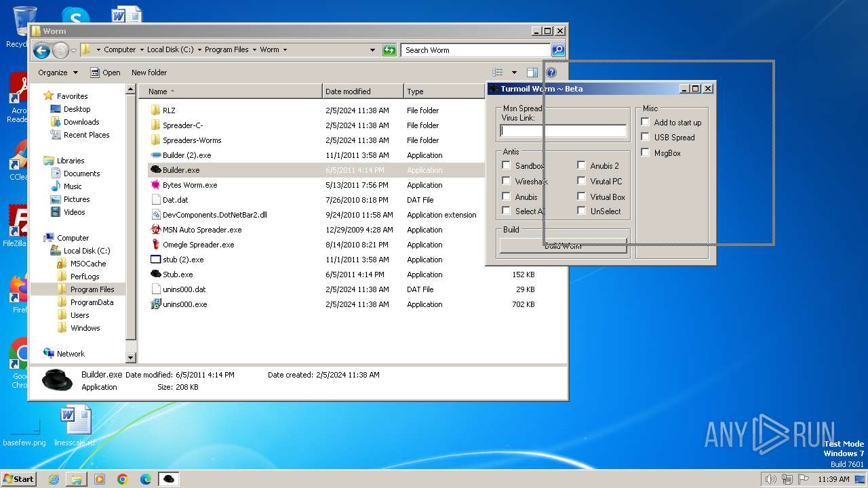Select Builder (2).exe file icon
The width and height of the screenshot is (868, 488).
tap(155, 155)
